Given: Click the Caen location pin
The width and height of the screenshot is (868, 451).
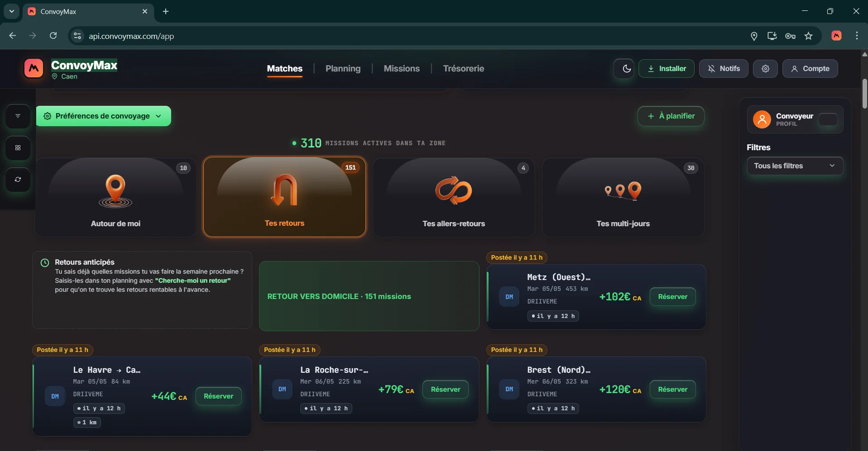Looking at the screenshot, I should tap(55, 76).
